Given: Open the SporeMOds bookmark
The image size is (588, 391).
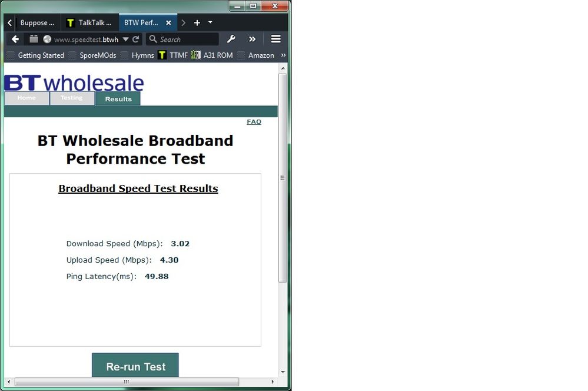Looking at the screenshot, I should (x=93, y=55).
